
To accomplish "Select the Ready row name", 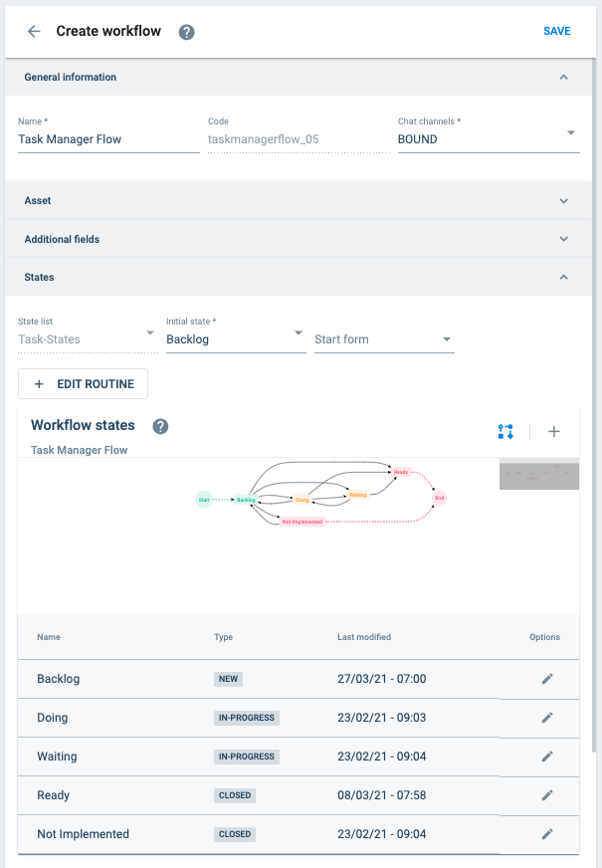I will click(x=53, y=795).
